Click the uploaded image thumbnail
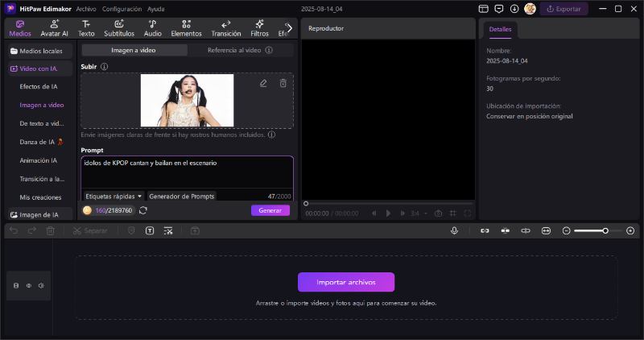Screen dimensions: 644x340 click(187, 101)
